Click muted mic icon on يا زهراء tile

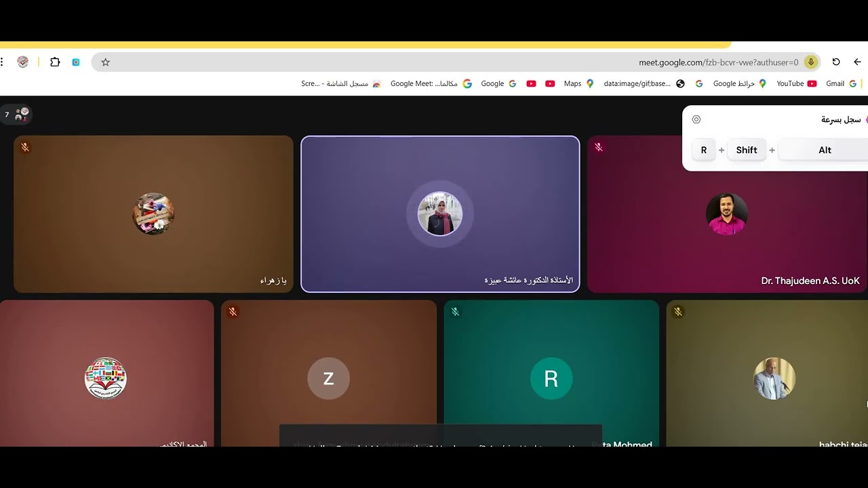pos(25,147)
